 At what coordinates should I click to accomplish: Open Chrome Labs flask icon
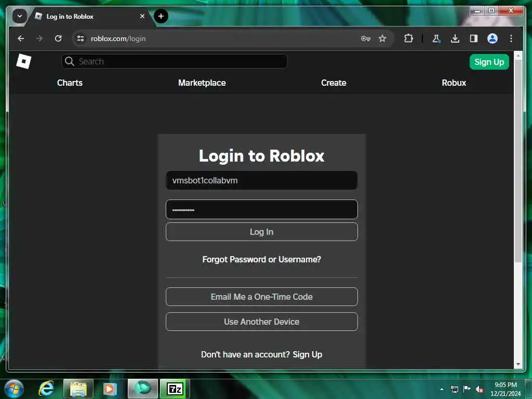pos(436,38)
